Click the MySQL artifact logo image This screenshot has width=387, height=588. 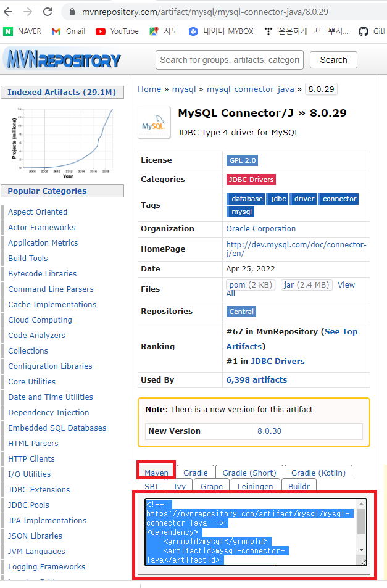pyautogui.click(x=154, y=123)
